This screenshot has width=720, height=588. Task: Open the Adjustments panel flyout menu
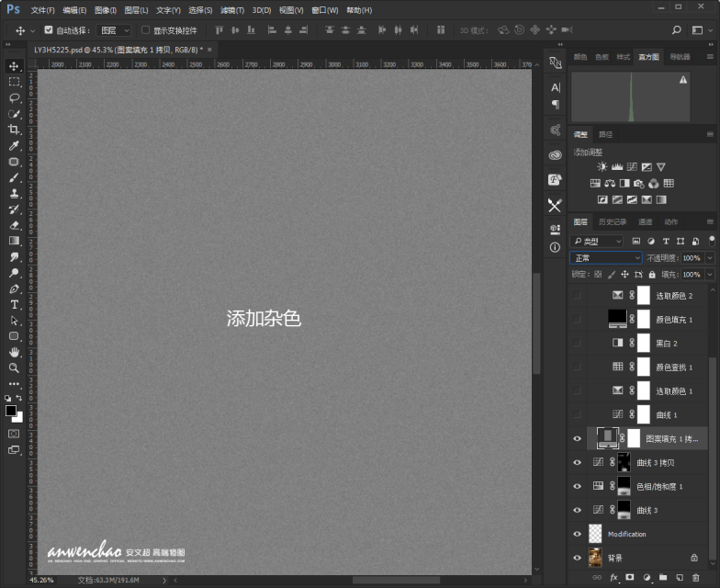click(x=710, y=134)
